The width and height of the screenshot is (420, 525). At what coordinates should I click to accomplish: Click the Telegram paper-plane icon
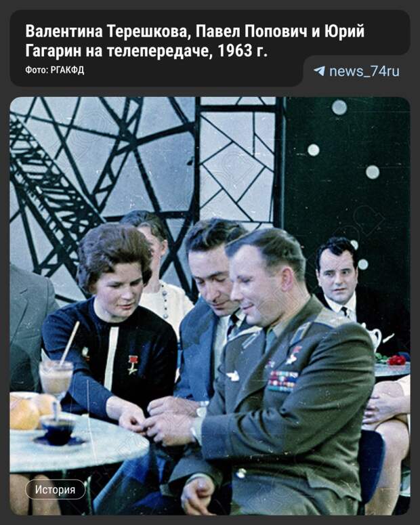pyautogui.click(x=320, y=71)
